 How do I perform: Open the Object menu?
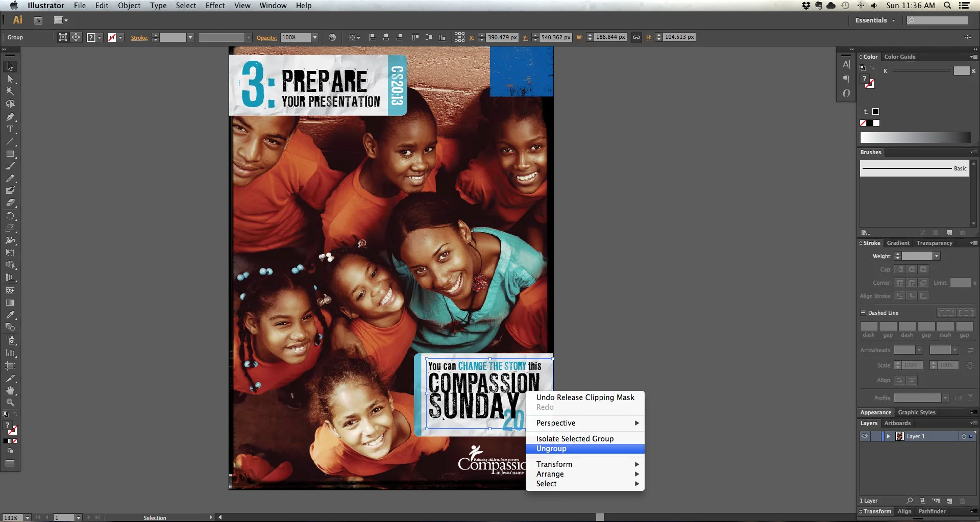coord(129,6)
